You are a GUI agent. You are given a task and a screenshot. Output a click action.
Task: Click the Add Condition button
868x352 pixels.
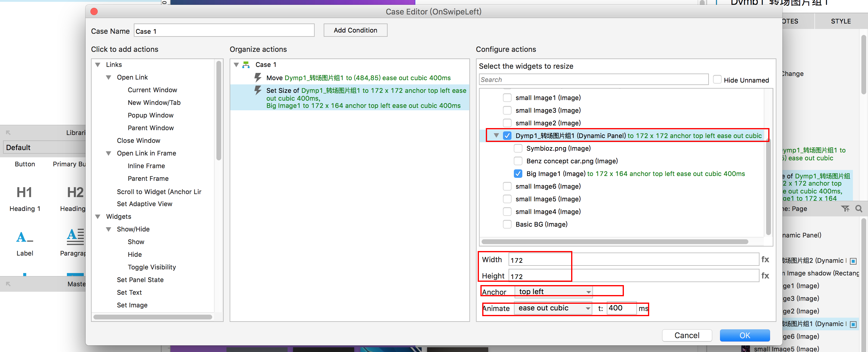tap(355, 30)
